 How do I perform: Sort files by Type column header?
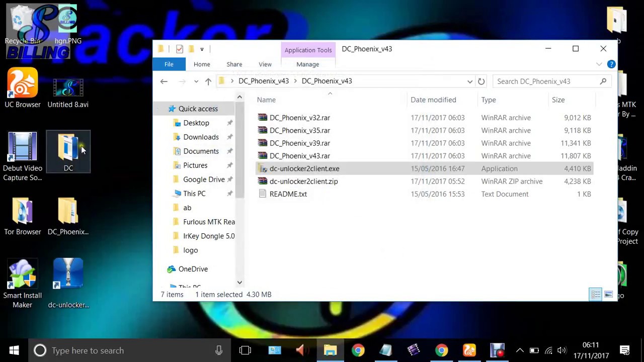click(513, 100)
